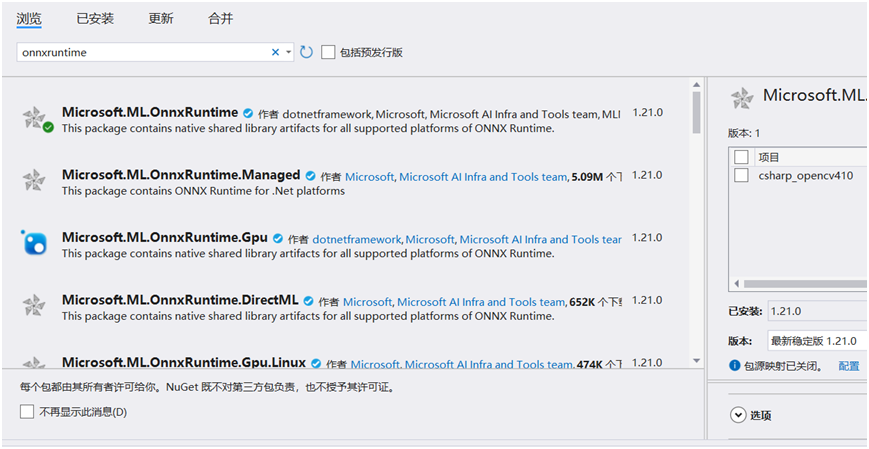
Task: Click 1.21.0 version of OnnxRuntime.DirectML row
Action: (x=647, y=300)
